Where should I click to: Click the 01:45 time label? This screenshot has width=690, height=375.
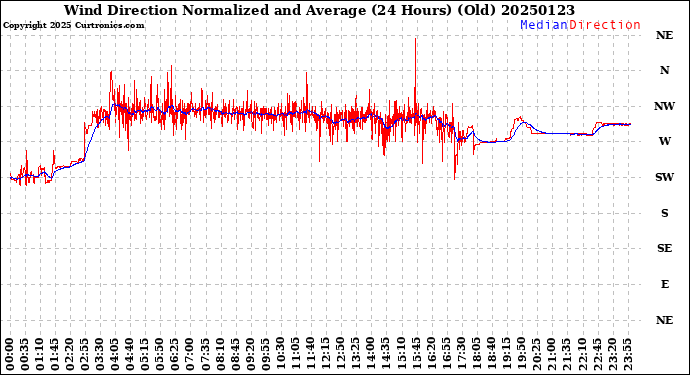click(55, 355)
